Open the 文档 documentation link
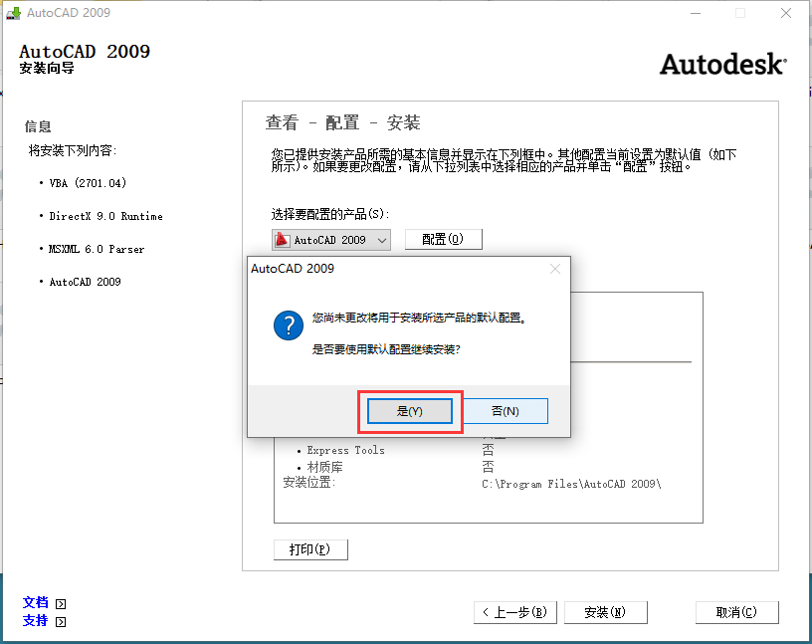Screen dimensions: 812x644 [x=35, y=602]
